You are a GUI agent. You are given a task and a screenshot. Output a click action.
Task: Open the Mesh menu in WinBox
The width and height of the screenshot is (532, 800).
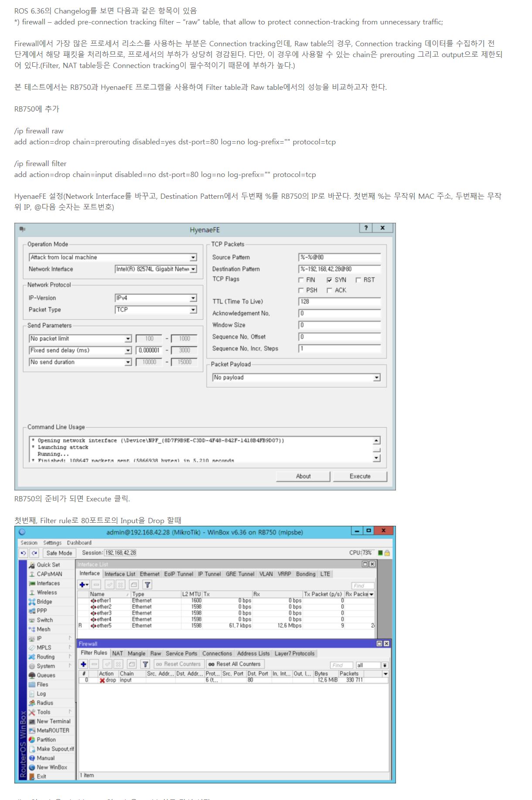click(x=43, y=629)
